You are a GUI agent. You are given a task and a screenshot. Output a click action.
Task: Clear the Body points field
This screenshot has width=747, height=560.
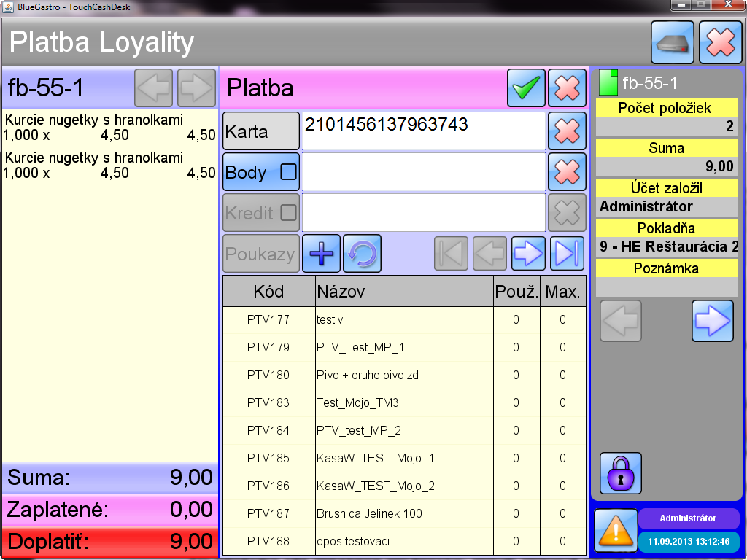tap(567, 172)
